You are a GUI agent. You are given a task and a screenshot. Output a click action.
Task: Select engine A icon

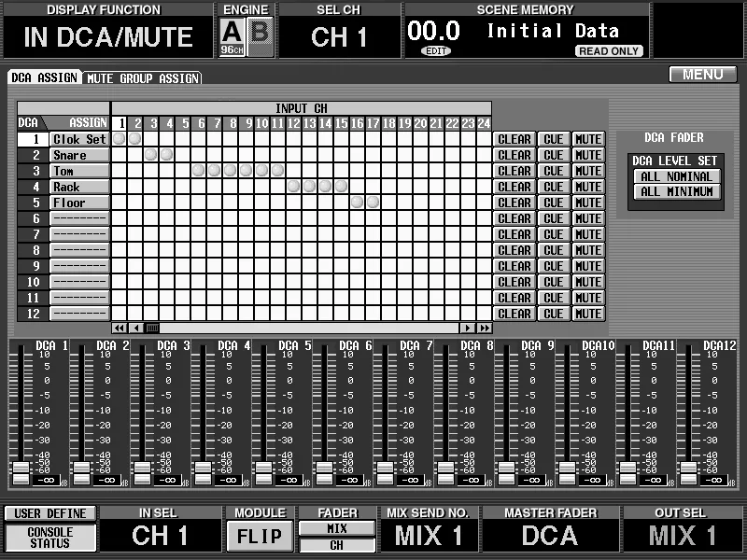(233, 36)
